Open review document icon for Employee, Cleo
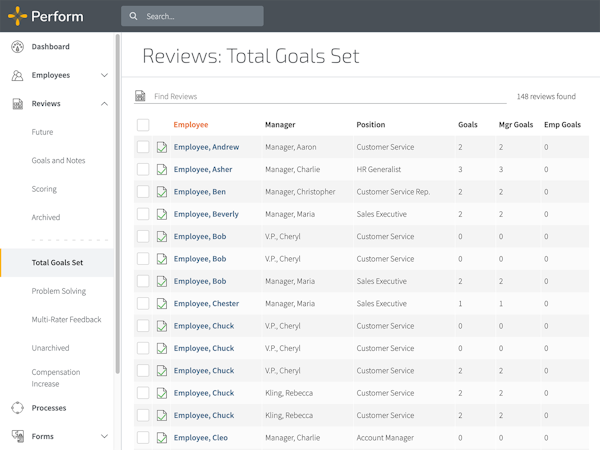 pyautogui.click(x=162, y=438)
